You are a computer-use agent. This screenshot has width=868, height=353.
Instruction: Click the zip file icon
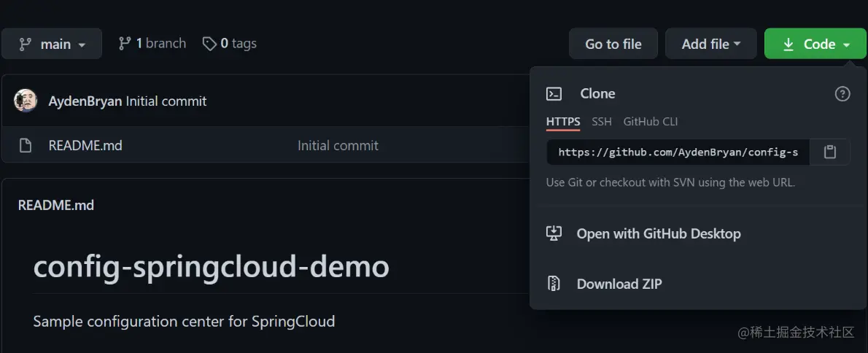(554, 284)
